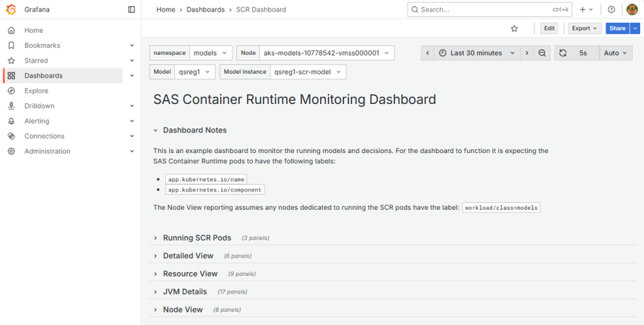Click the Drilldown icon in sidebar

coord(12,106)
